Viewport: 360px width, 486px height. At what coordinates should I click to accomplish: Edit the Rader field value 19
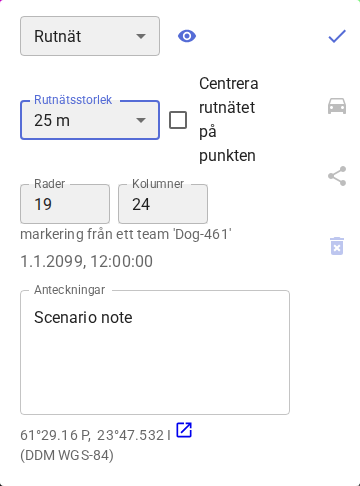click(x=65, y=204)
